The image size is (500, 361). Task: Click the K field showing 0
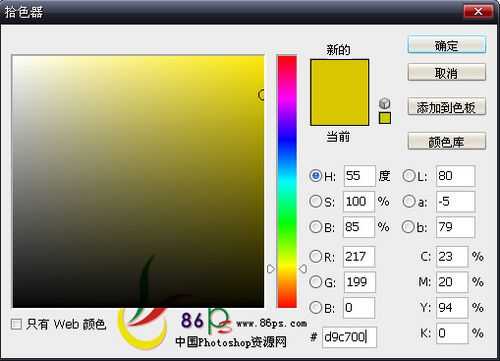coord(452,333)
